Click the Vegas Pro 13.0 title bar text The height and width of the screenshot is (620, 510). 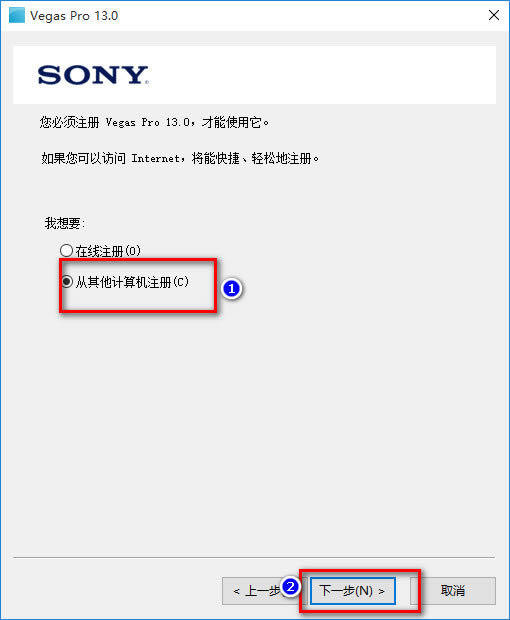tap(74, 16)
